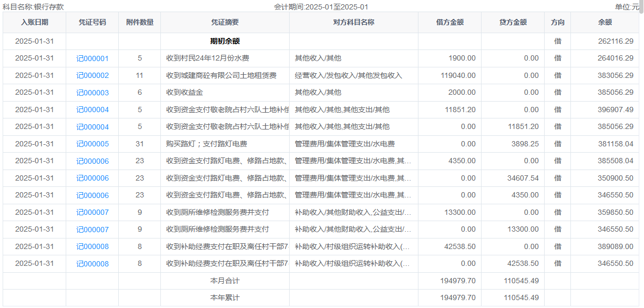Image resolution: width=644 pixels, height=308 pixels.
Task: Click the 本月合计 row label
Action: coord(224,281)
